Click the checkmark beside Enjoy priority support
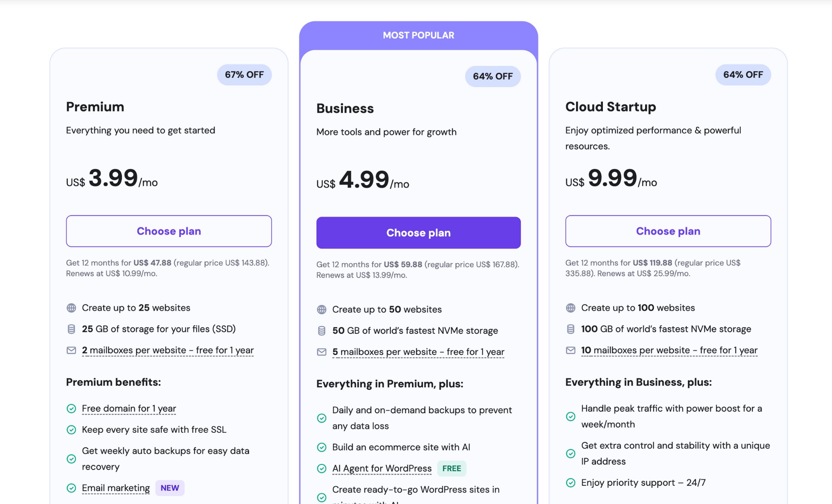The image size is (832, 504). (570, 483)
